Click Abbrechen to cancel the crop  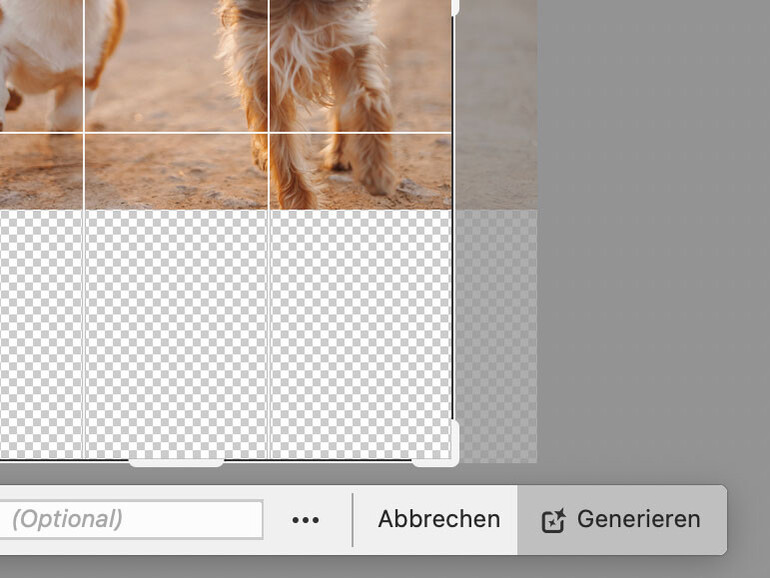point(439,519)
